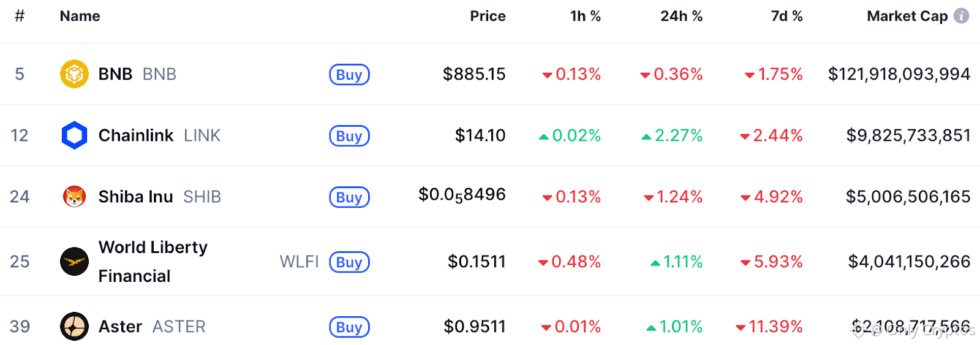Click the Shiba Inu dog logo
The width and height of the screenshot is (980, 345).
pyautogui.click(x=74, y=197)
